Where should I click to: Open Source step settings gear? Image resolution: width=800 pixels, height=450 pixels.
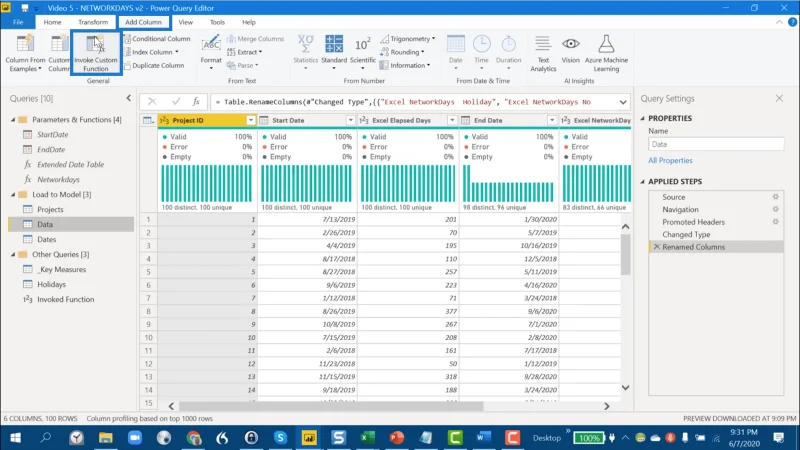[x=776, y=197]
